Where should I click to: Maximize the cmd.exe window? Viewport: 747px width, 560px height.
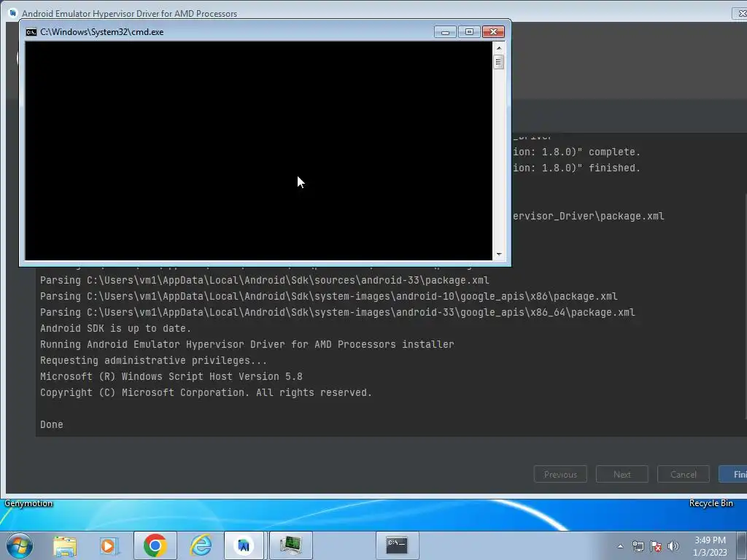[x=469, y=32]
